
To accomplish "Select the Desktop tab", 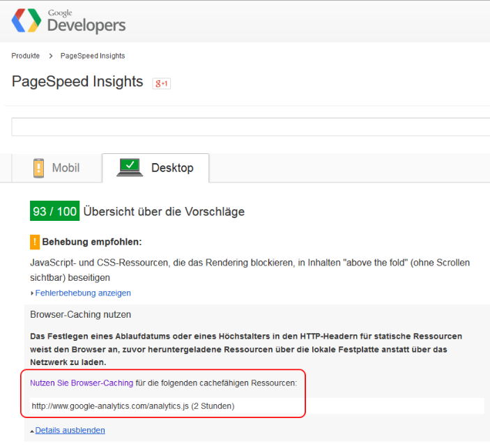I will click(x=155, y=168).
